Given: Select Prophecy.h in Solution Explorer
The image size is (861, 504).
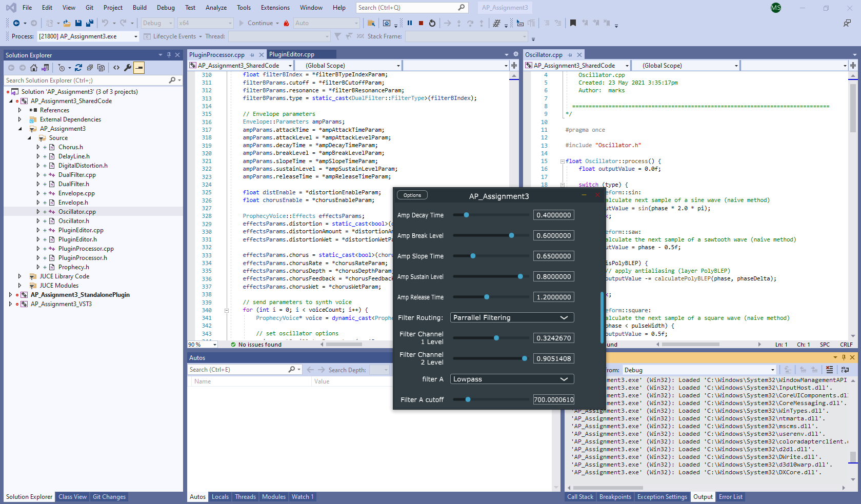Looking at the screenshot, I should (x=73, y=267).
